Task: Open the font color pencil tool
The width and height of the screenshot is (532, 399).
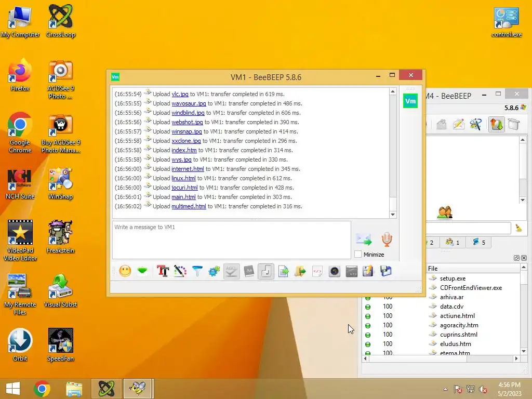Action: point(180,271)
